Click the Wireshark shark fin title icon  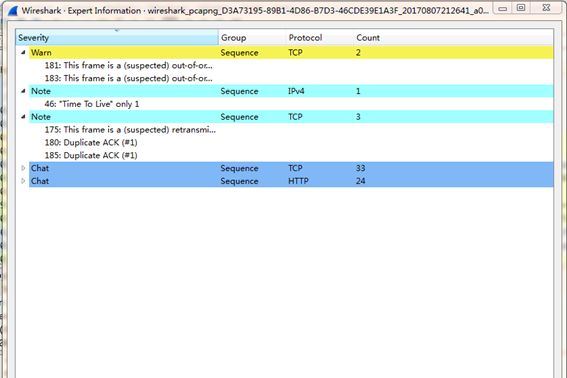click(13, 10)
